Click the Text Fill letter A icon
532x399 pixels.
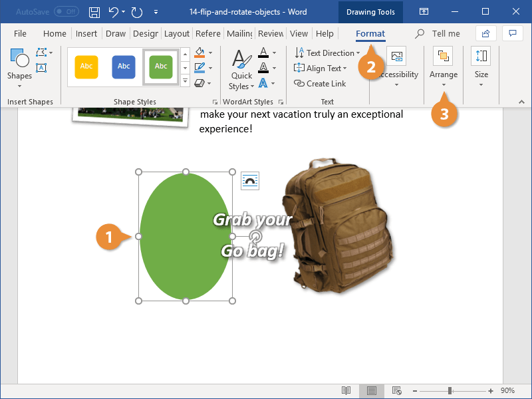pos(263,53)
